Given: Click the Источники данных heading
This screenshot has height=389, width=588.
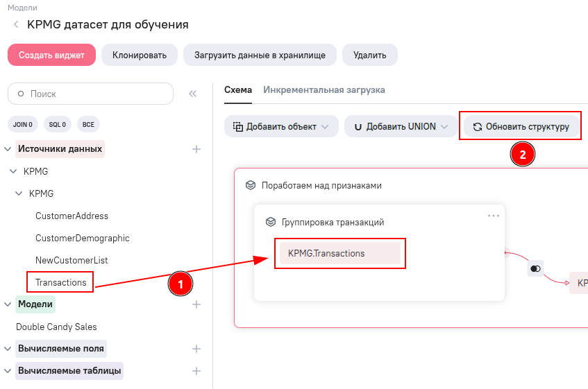Looking at the screenshot, I should click(x=60, y=149).
